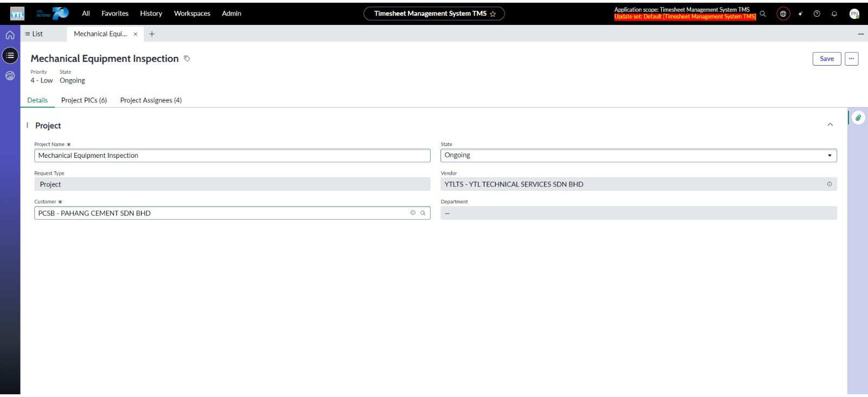The height and width of the screenshot is (397, 868).
Task: Click the home icon in the sidebar
Action: [10, 35]
